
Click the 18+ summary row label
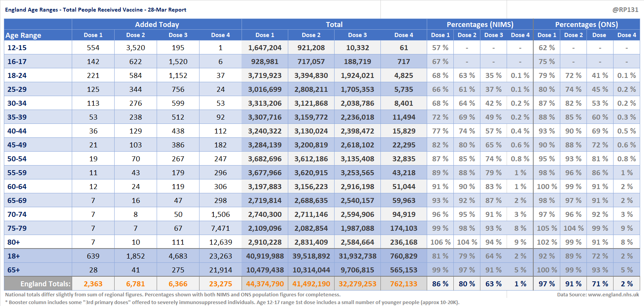click(x=14, y=256)
